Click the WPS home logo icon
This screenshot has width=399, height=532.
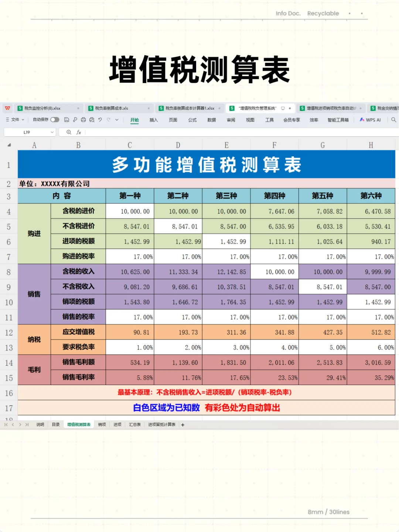pos(7,108)
